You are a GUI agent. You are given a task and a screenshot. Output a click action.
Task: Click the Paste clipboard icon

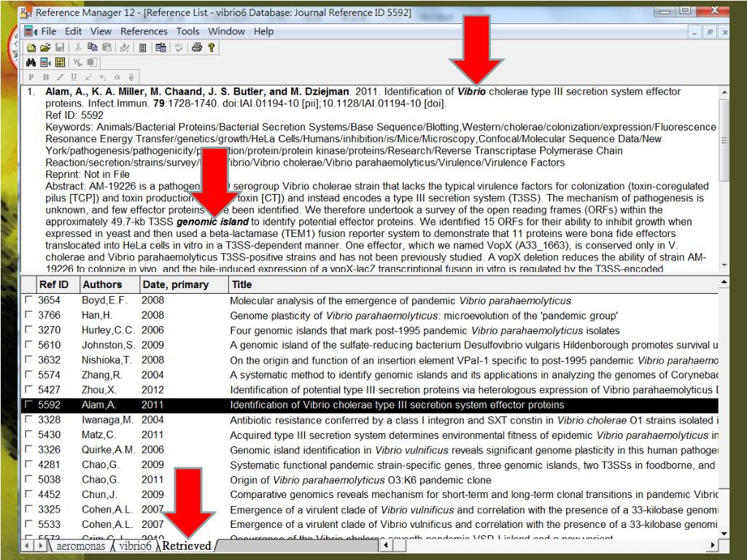(107, 47)
